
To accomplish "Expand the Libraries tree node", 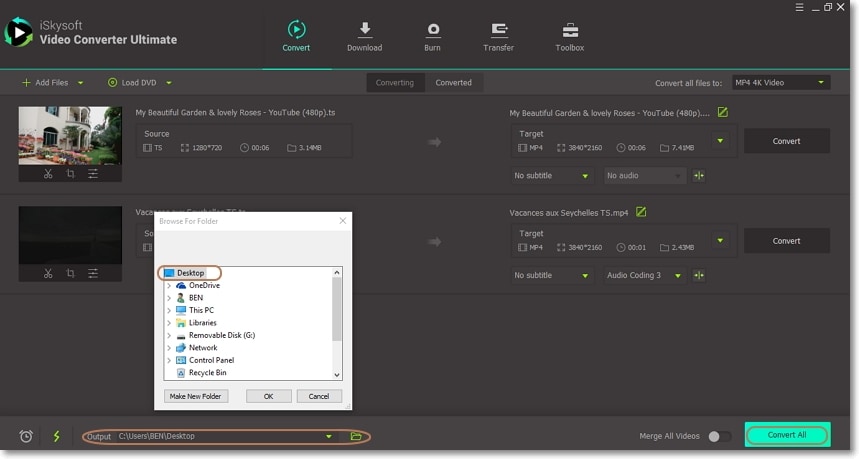I will pos(169,323).
